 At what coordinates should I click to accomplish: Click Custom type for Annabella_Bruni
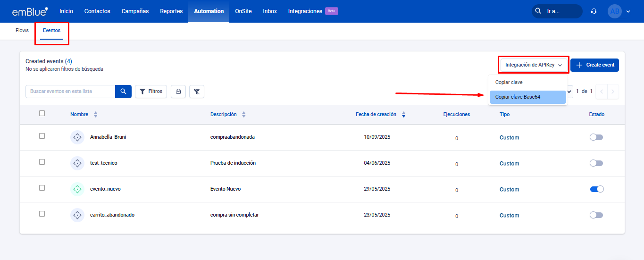(x=509, y=138)
